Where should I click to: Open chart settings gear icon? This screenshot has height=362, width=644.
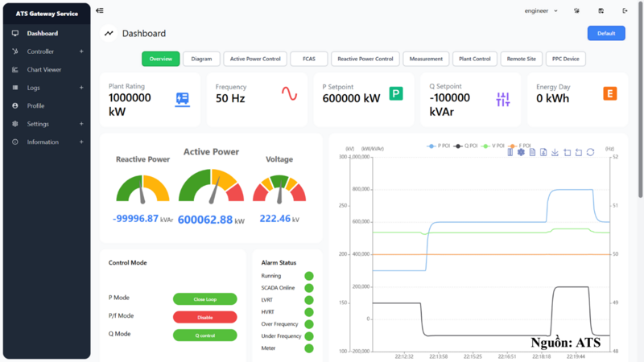click(x=521, y=152)
